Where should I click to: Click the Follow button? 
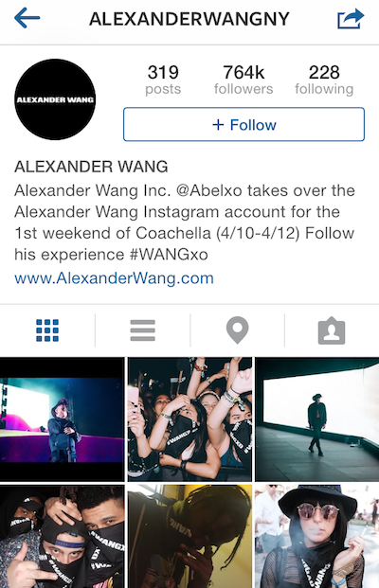coord(244,124)
